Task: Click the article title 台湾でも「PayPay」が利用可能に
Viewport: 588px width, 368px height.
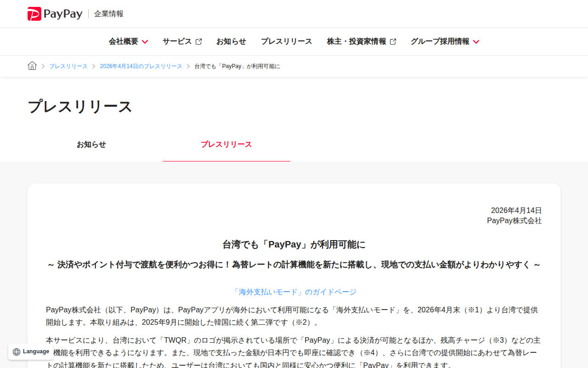Action: point(294,244)
